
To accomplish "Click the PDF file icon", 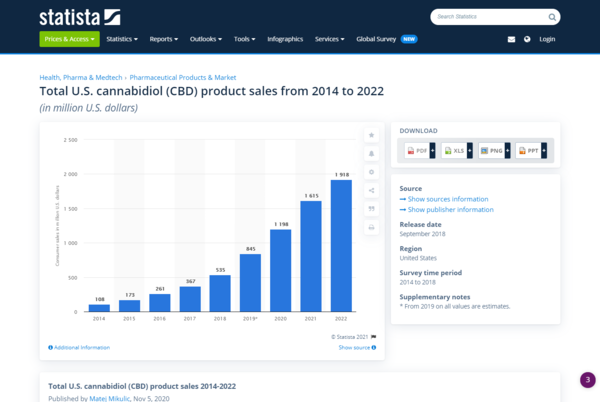I will (x=411, y=151).
